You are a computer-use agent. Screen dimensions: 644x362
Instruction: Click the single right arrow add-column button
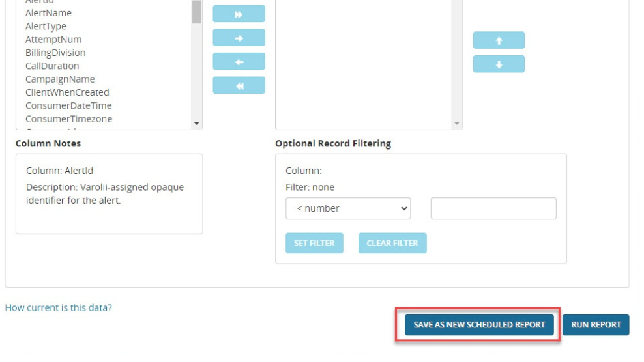pyautogui.click(x=239, y=38)
